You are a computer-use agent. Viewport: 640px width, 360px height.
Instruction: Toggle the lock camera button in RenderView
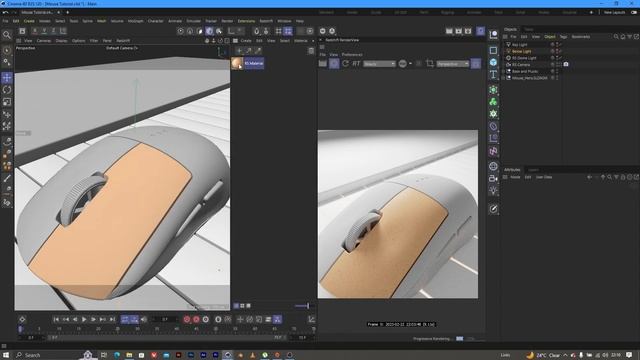[x=476, y=64]
